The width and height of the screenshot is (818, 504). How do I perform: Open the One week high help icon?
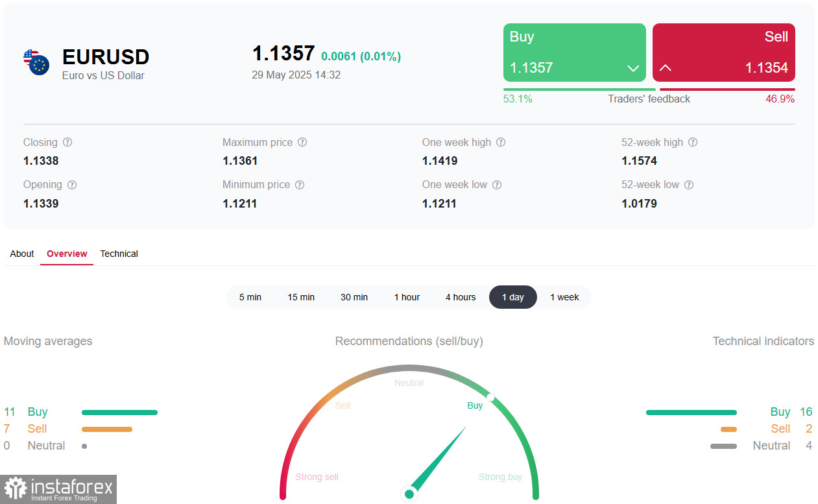(x=501, y=142)
